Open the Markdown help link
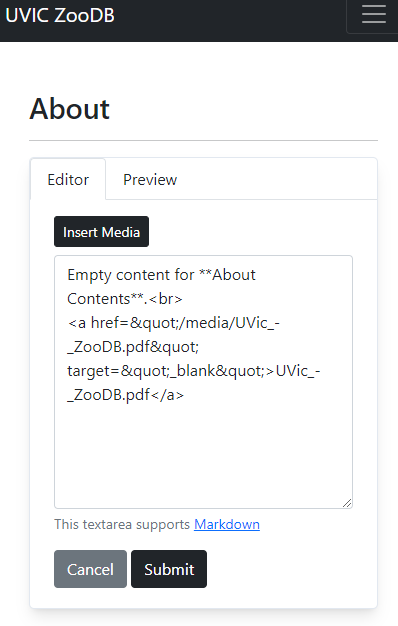This screenshot has width=398, height=626. [x=227, y=524]
